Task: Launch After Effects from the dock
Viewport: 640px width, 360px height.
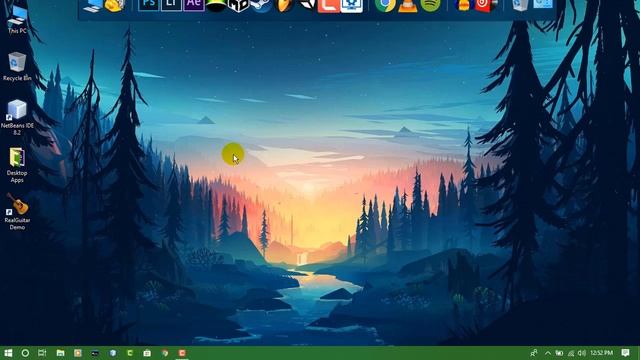Action: (193, 5)
